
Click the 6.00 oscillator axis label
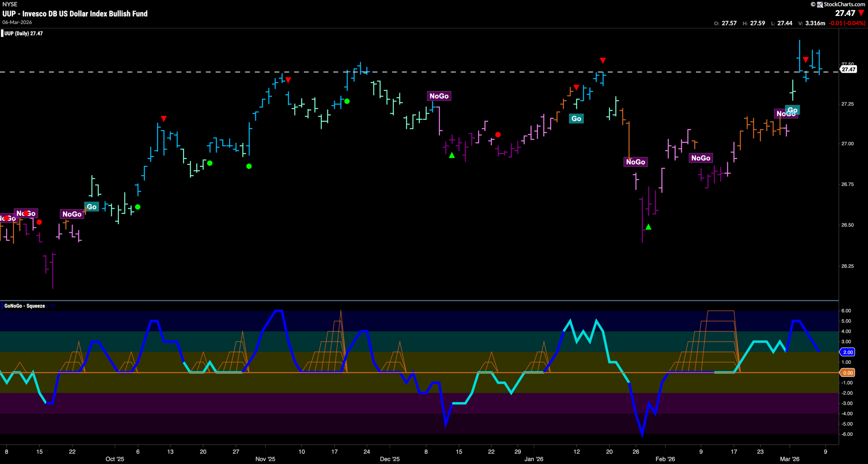846,311
